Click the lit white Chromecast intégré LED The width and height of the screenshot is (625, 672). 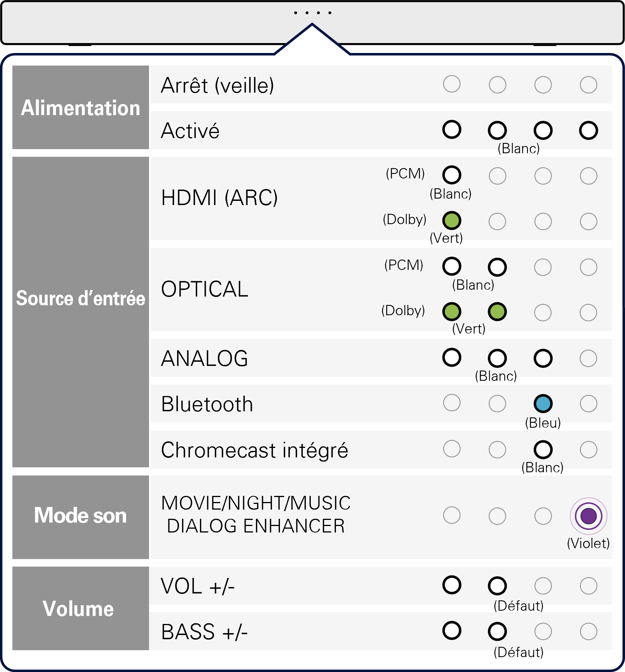click(x=543, y=449)
